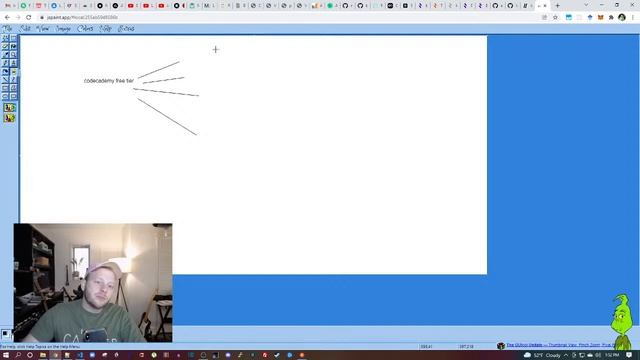The height and width of the screenshot is (360, 640).
Task: Open the Colors menu
Action: pos(85,29)
